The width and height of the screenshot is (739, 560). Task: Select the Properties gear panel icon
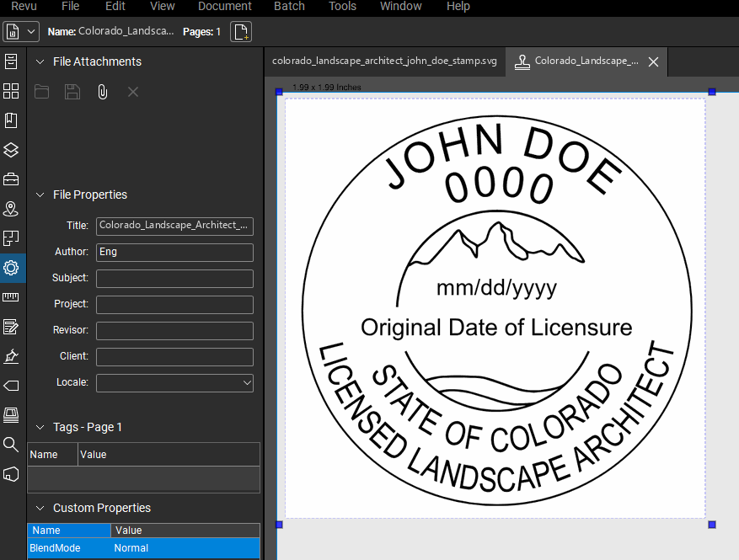(x=11, y=268)
